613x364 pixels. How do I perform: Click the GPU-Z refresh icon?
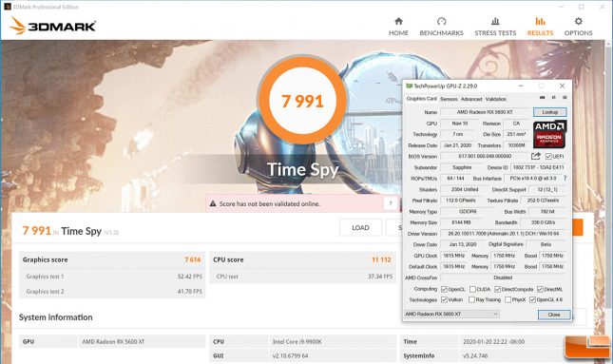point(553,98)
